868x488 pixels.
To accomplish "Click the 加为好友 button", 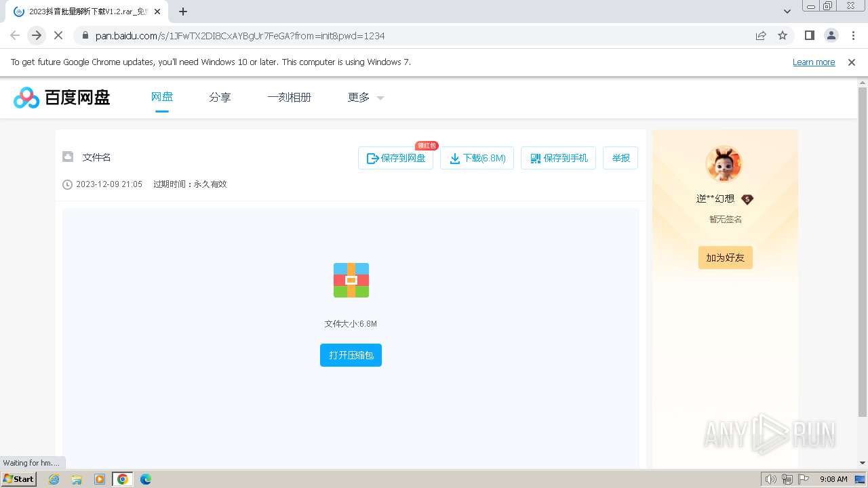I will (726, 258).
